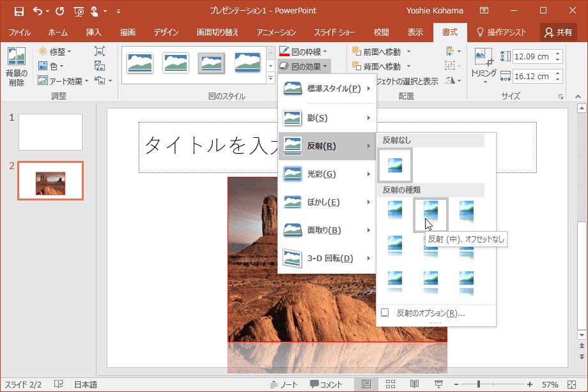Image resolution: width=588 pixels, height=392 pixels.
Task: Switch to Design (デザイン) tab
Action: tap(166, 32)
